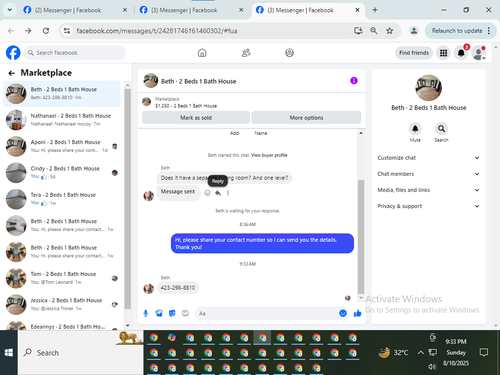This screenshot has width=500, height=375.
Task: Select the active third Messenger tab
Action: [308, 10]
